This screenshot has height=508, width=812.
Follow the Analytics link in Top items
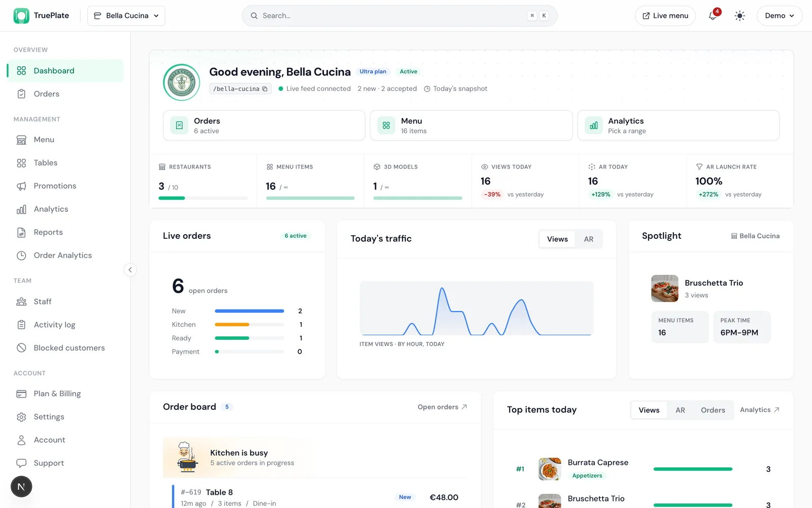(x=760, y=410)
